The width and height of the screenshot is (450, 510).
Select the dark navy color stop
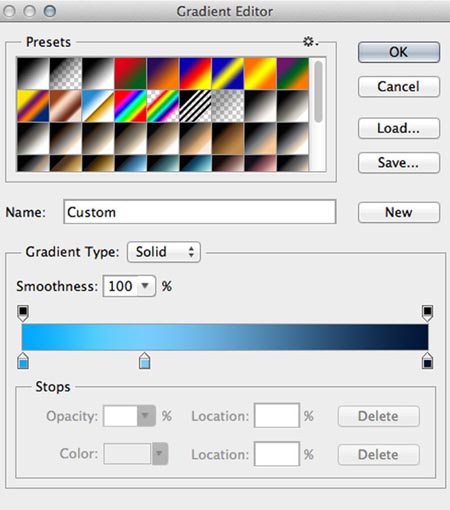[x=427, y=360]
